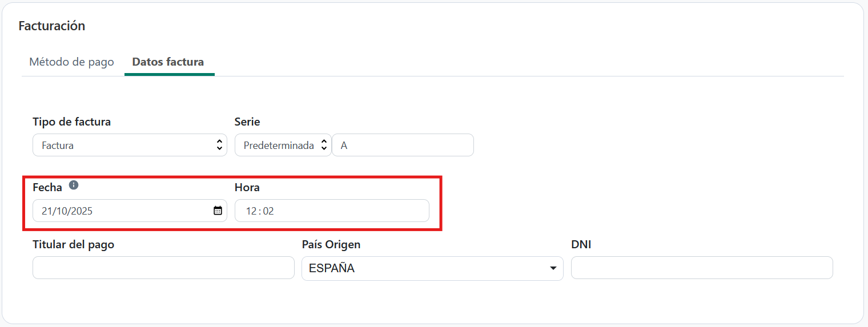
Task: Click the Titular del pago label
Action: pyautogui.click(x=74, y=244)
